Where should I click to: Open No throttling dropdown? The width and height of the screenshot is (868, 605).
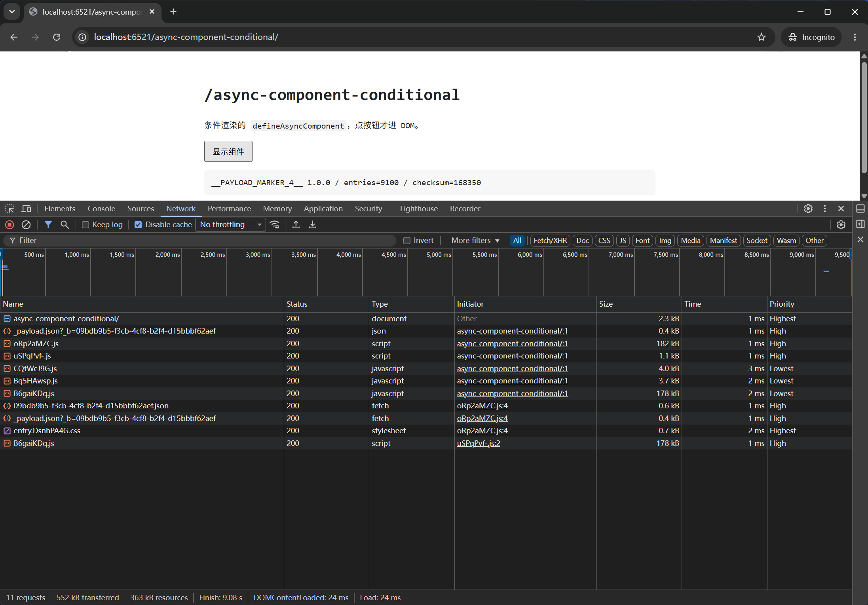coord(231,225)
